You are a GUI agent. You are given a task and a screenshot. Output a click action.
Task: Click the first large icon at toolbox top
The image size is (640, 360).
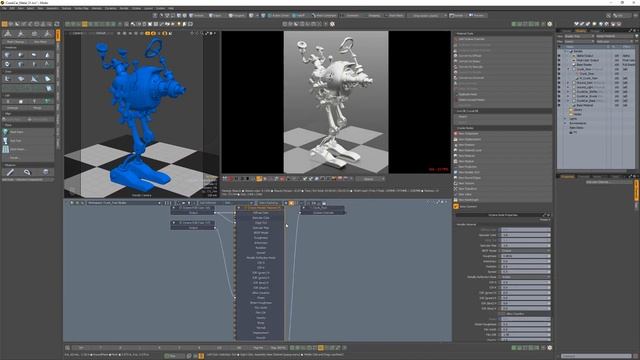coord(7,33)
